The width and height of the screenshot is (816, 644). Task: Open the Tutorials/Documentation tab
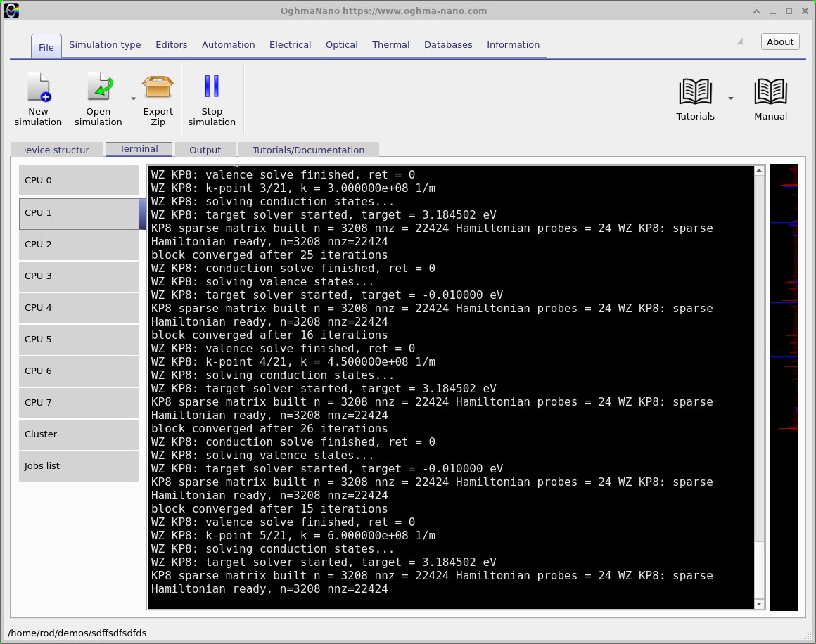[x=309, y=150]
